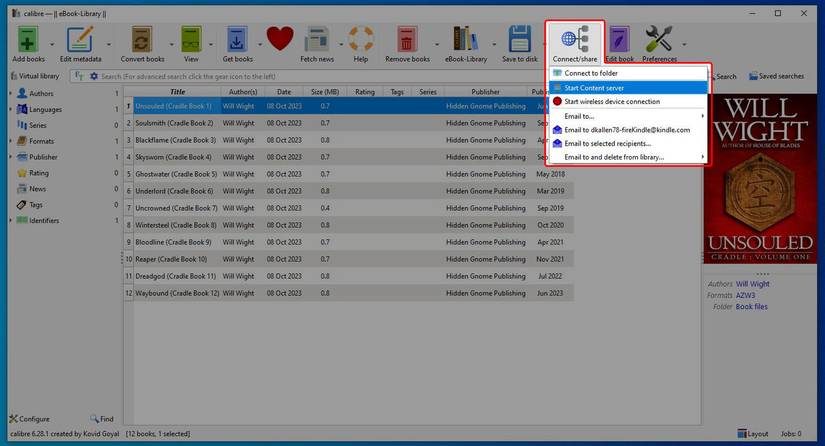The height and width of the screenshot is (446, 825).
Task: Click the Jobs: 0 indicator
Action: pos(791,434)
